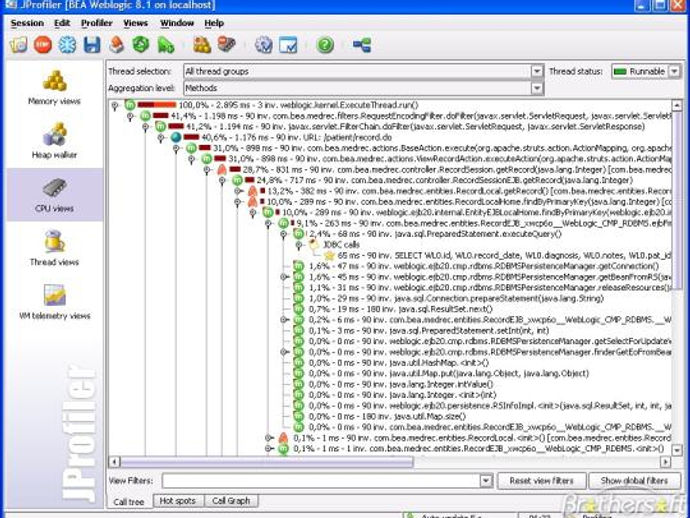Viewport: 690px width, 518px height.
Task: Click the blue tree structure toolbar icon
Action: (362, 44)
